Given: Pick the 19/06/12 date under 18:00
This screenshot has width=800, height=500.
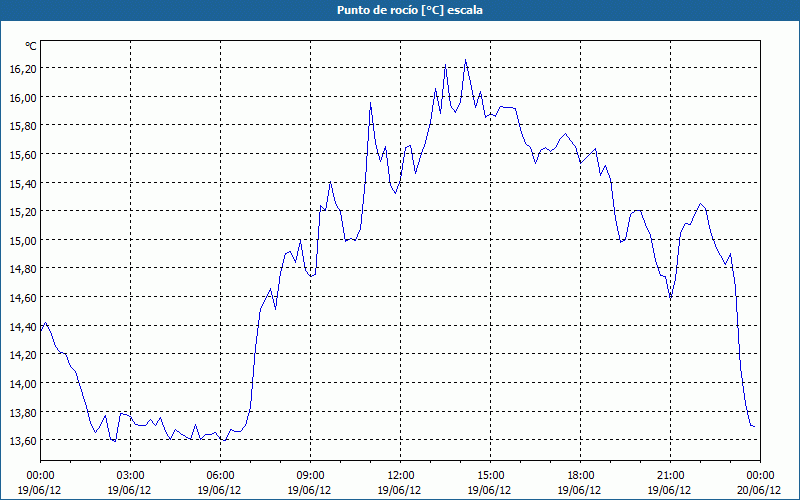Looking at the screenshot, I should (579, 490).
